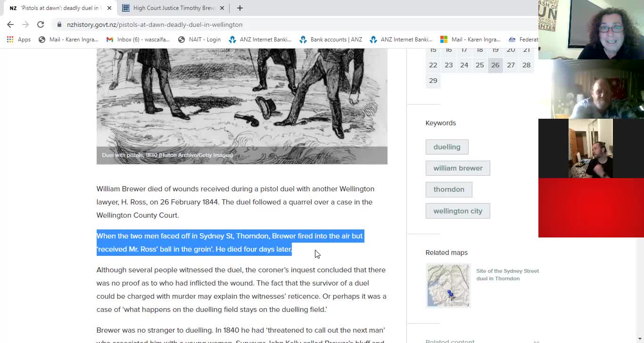Expand the Related content section chevron
The image size is (644, 343).
click(x=536, y=341)
